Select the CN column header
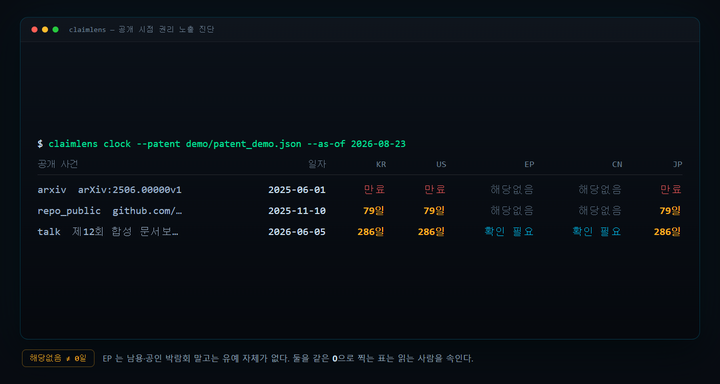The height and width of the screenshot is (384, 720). tap(617, 164)
